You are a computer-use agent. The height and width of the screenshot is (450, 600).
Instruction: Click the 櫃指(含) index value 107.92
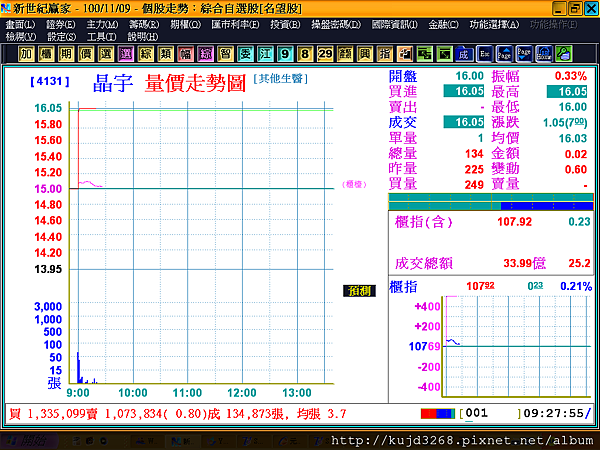click(x=514, y=222)
